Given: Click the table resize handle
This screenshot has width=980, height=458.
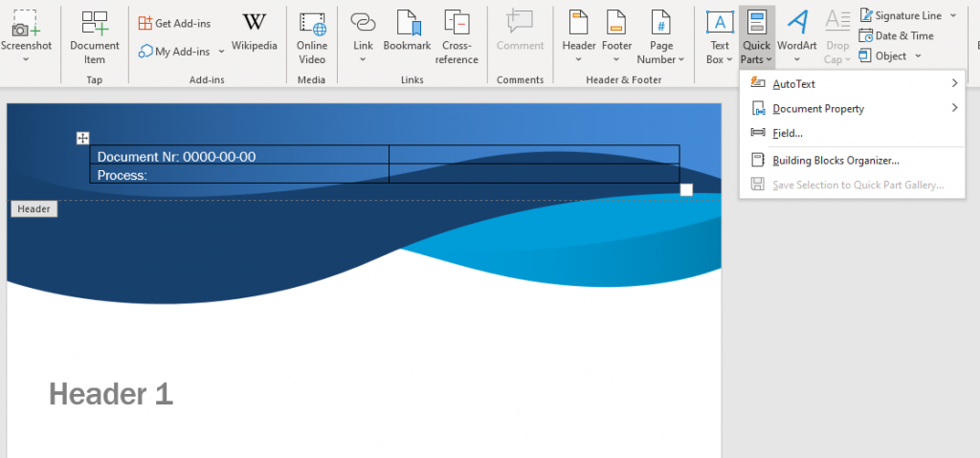Looking at the screenshot, I should 686,189.
